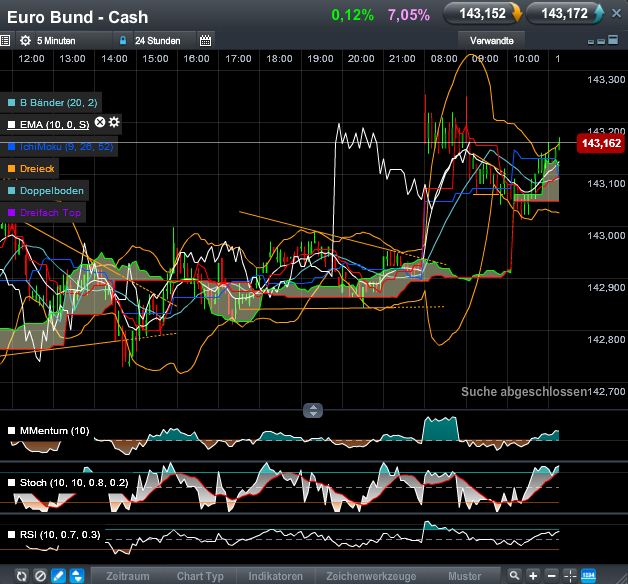
Task: Open EMA settings gear icon
Action: (114, 122)
